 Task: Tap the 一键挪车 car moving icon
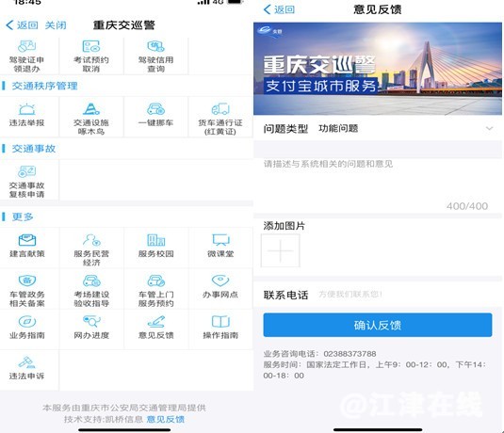(x=155, y=109)
